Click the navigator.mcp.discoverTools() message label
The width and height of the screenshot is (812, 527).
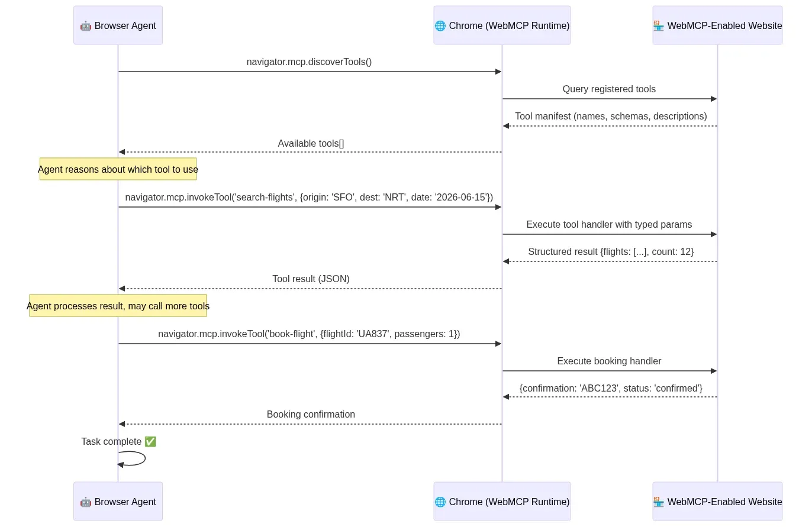point(309,62)
